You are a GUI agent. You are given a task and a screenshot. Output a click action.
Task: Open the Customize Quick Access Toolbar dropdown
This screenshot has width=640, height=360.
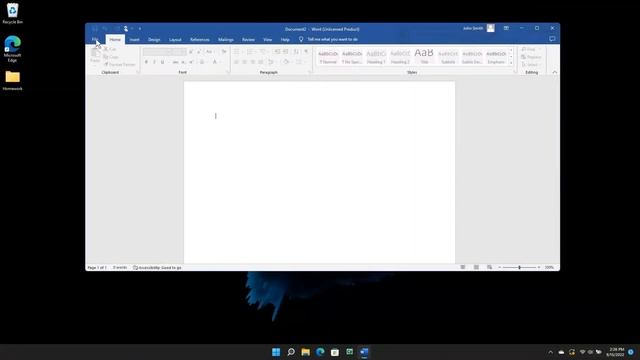(140, 29)
